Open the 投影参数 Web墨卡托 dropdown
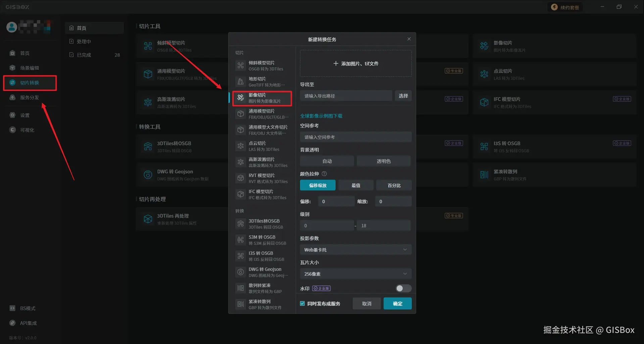The height and width of the screenshot is (344, 644). pos(356,250)
